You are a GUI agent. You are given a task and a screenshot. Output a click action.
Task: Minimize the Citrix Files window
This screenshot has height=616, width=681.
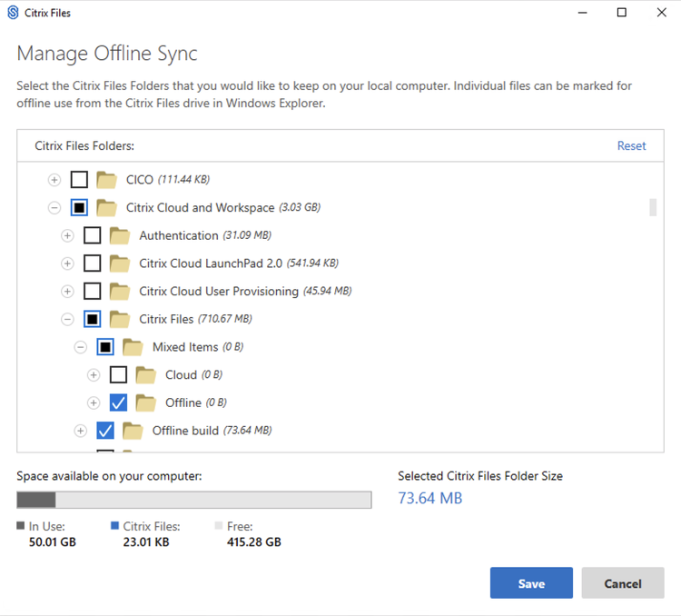point(582,13)
